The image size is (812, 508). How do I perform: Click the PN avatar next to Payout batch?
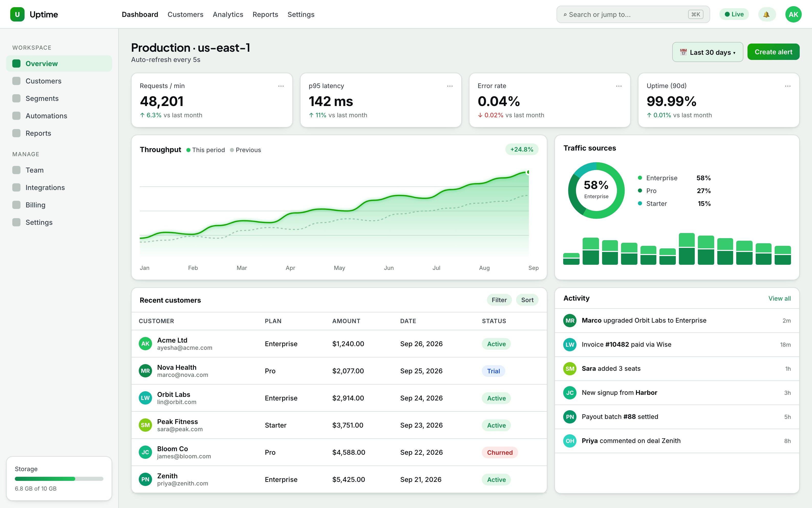(570, 417)
